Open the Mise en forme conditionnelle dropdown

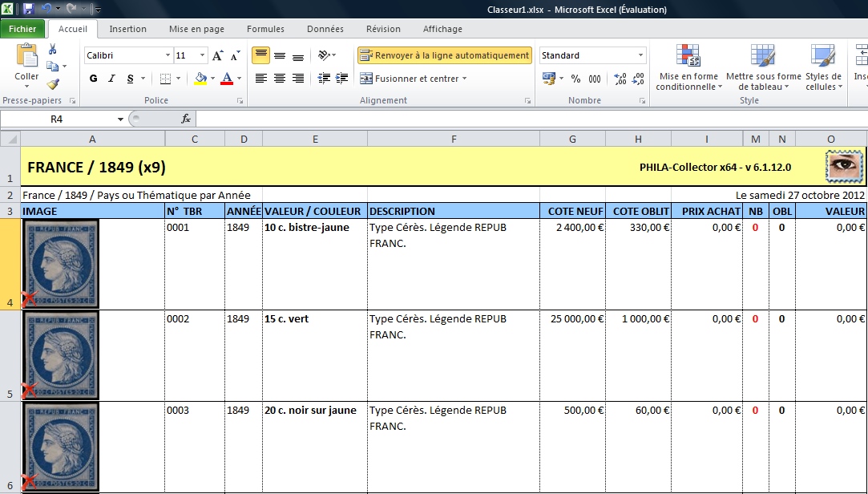click(688, 70)
